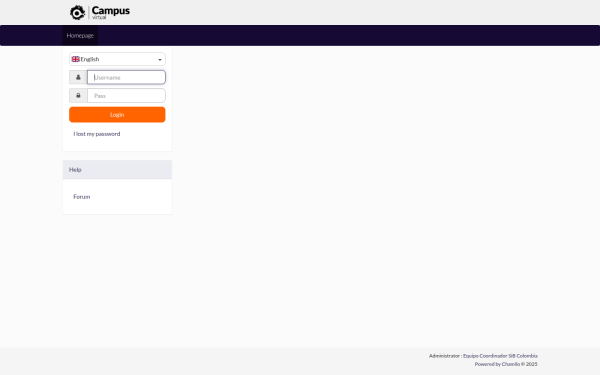600x375 pixels.
Task: Click the Equipo Coordinador SiB Colombia link
Action: pos(500,356)
